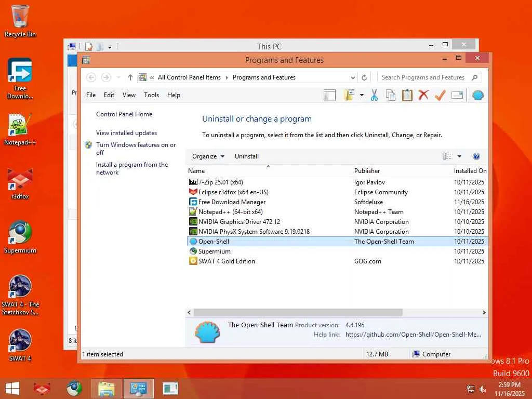Open the Start button on taskbar
This screenshot has width=532, height=399.
(x=12, y=389)
